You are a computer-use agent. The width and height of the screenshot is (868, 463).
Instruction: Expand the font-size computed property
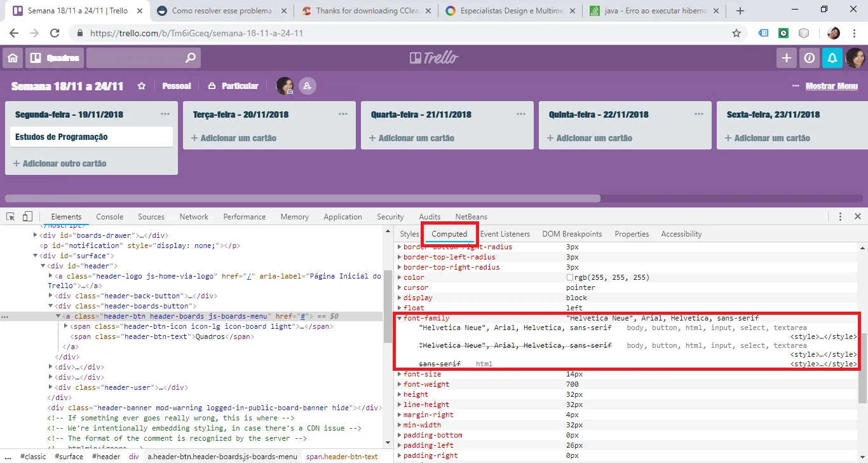point(400,374)
